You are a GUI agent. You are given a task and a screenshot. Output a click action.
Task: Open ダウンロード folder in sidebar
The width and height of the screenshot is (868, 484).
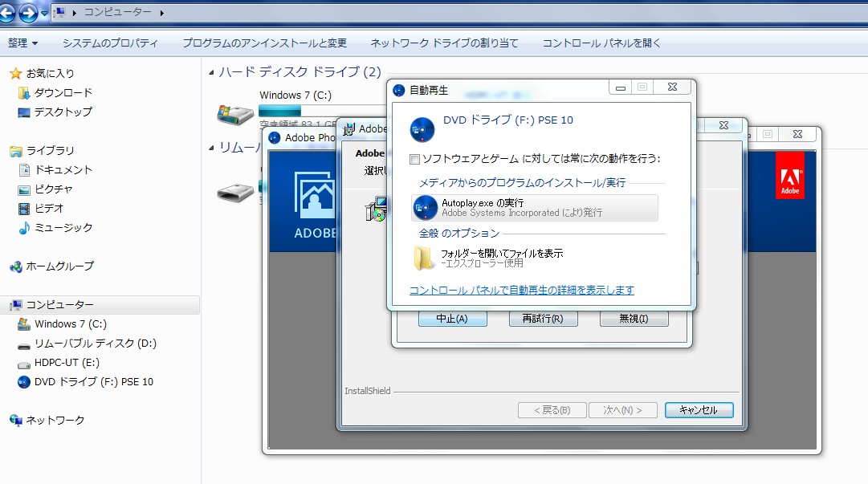click(63, 92)
